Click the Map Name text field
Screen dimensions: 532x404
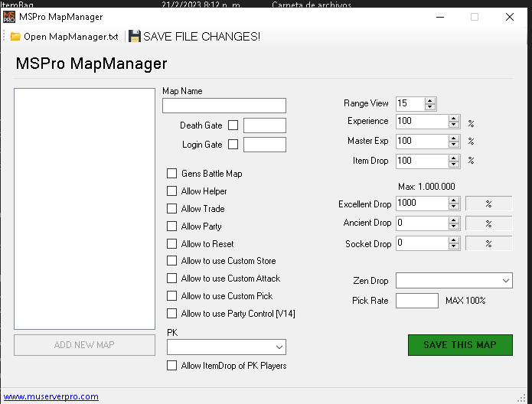224,106
